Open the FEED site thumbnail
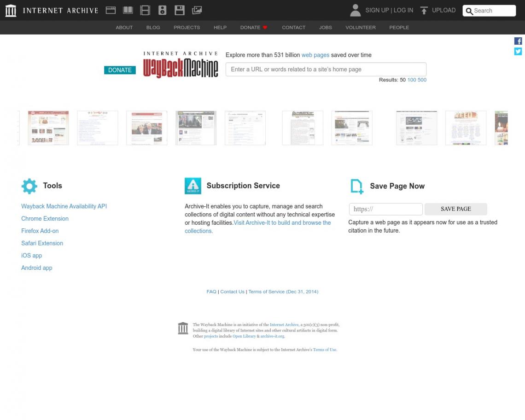Image resolution: width=525 pixels, height=420 pixels. (466, 128)
